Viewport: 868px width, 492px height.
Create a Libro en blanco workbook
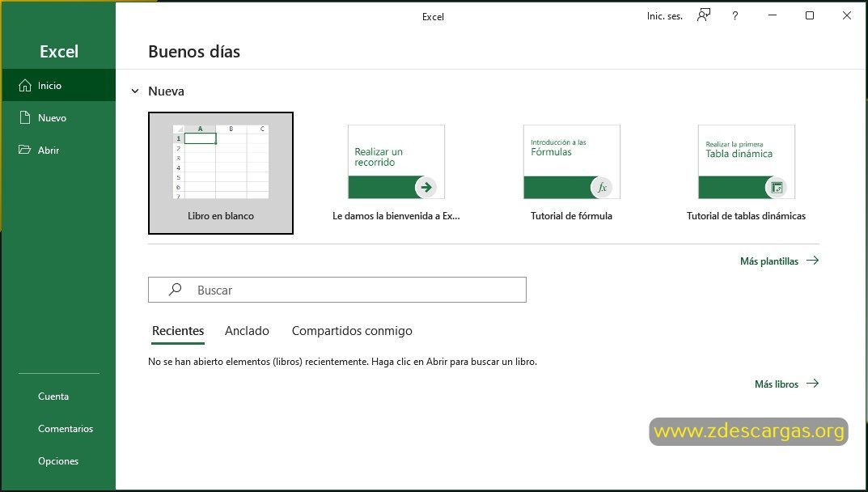(220, 173)
